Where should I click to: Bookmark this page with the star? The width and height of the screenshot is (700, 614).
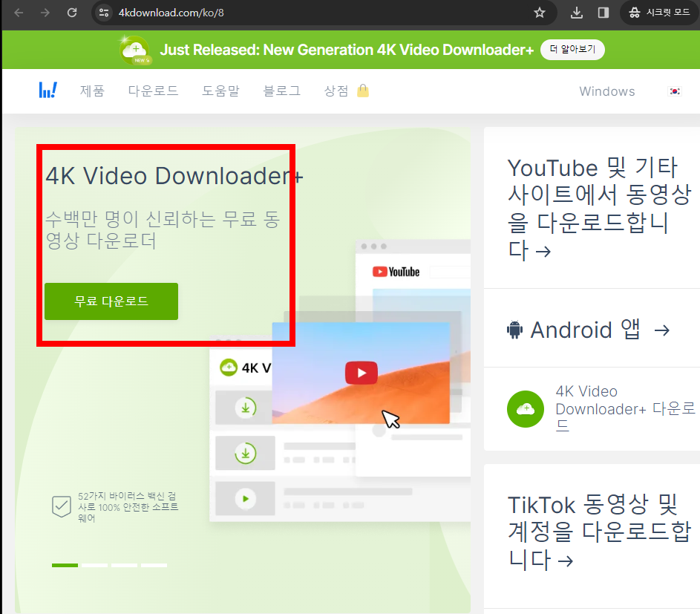[539, 13]
